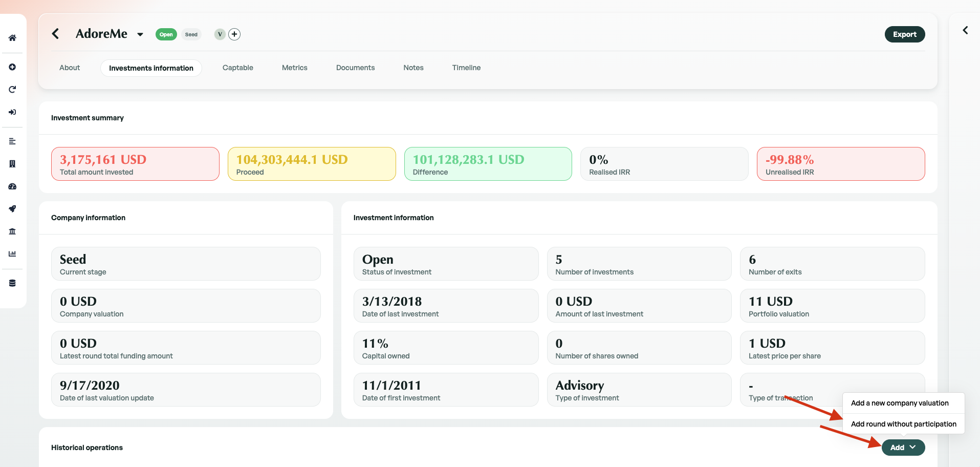Click the 11 USD Portfolio valuation card

(833, 306)
